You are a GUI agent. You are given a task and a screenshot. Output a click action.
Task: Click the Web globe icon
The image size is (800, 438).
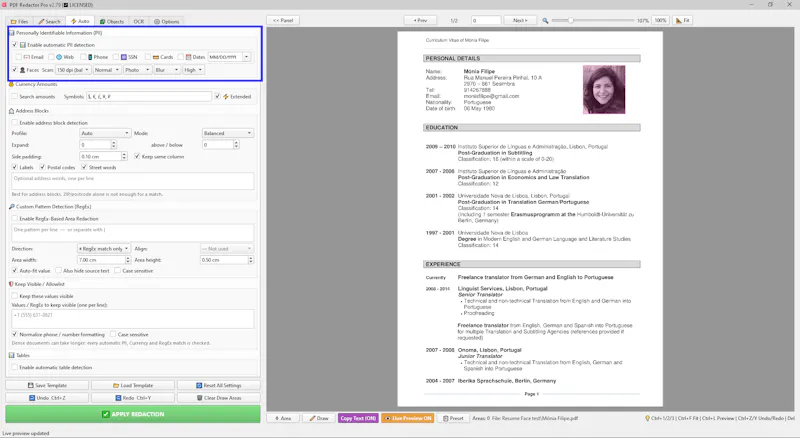(59, 57)
